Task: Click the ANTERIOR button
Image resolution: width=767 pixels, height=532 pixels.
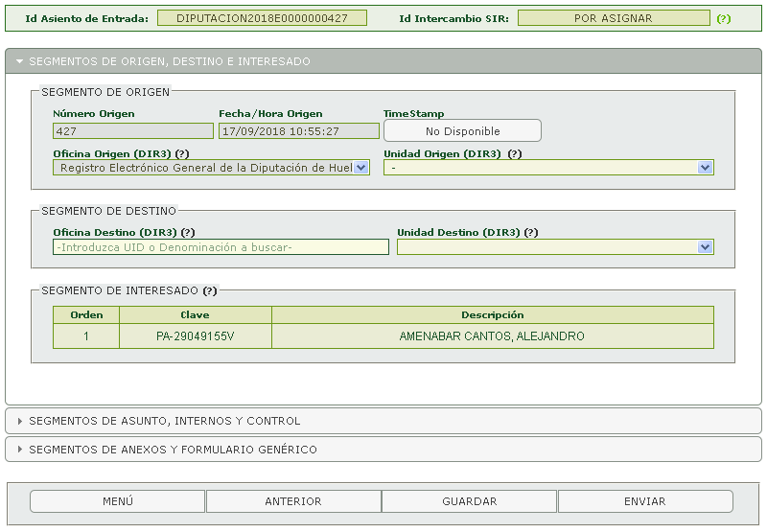Action: [293, 501]
